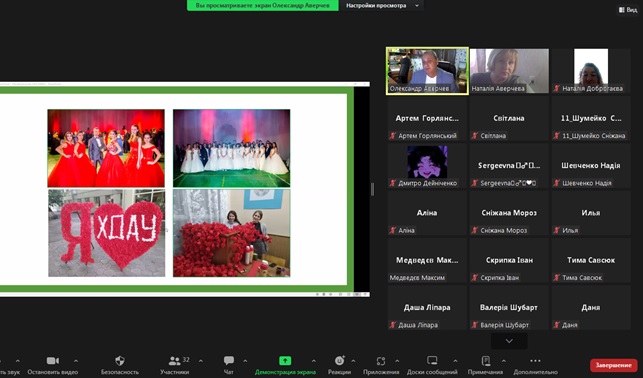Click muted mic icon beside Скрипка Іван
643x378 pixels.
point(474,278)
